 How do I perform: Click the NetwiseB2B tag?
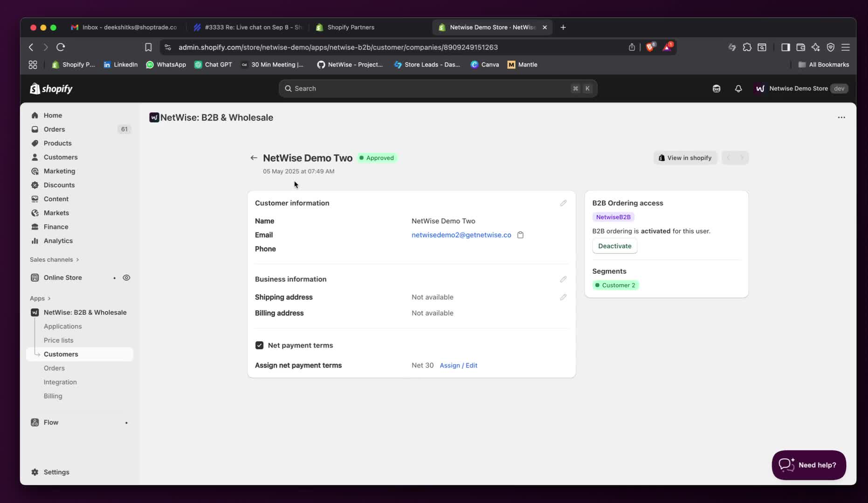click(x=613, y=217)
